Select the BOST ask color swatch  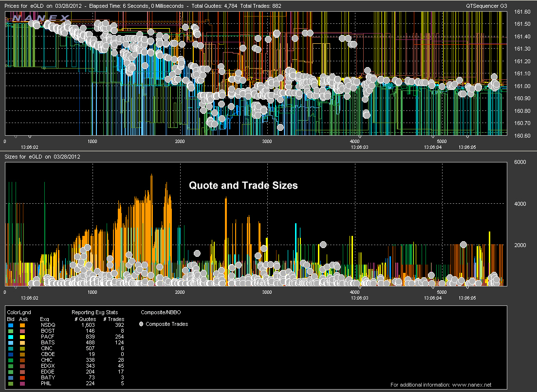tap(22, 331)
